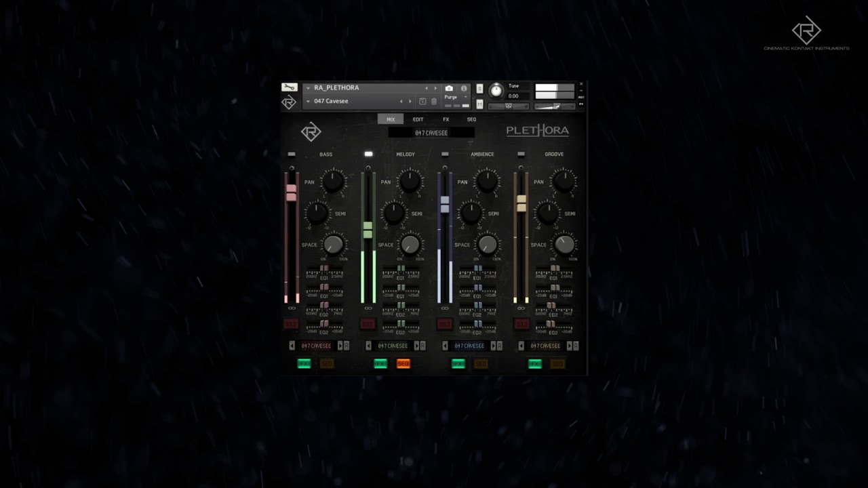868x488 pixels.
Task: Toggle the SEQ button under the Melody channel
Action: pyautogui.click(x=404, y=363)
